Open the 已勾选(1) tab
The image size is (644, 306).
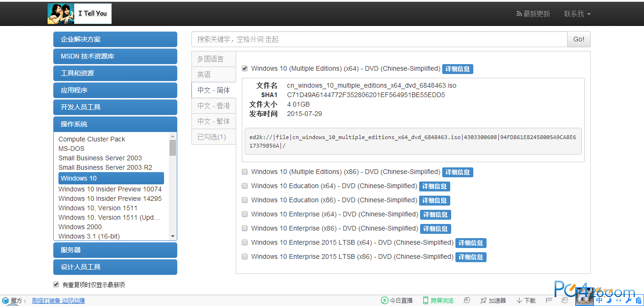pos(214,137)
